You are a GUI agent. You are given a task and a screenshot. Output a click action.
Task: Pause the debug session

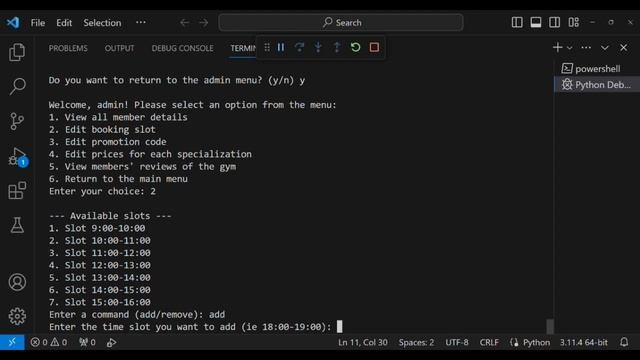pos(281,47)
